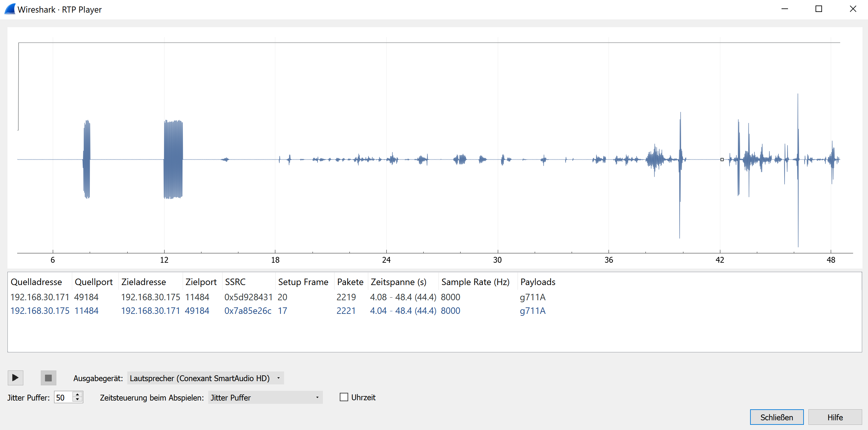Start playback with the play button
Image resolution: width=868 pixels, height=430 pixels.
coord(16,378)
